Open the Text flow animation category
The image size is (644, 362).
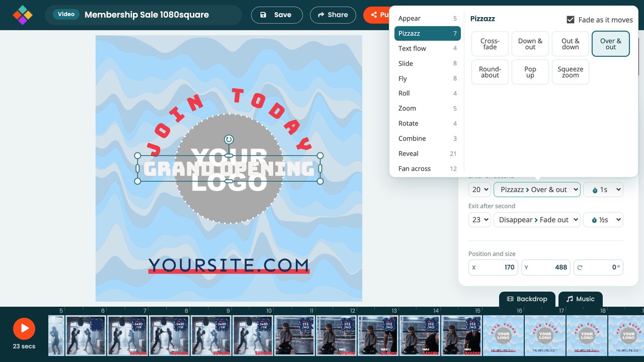(x=427, y=48)
